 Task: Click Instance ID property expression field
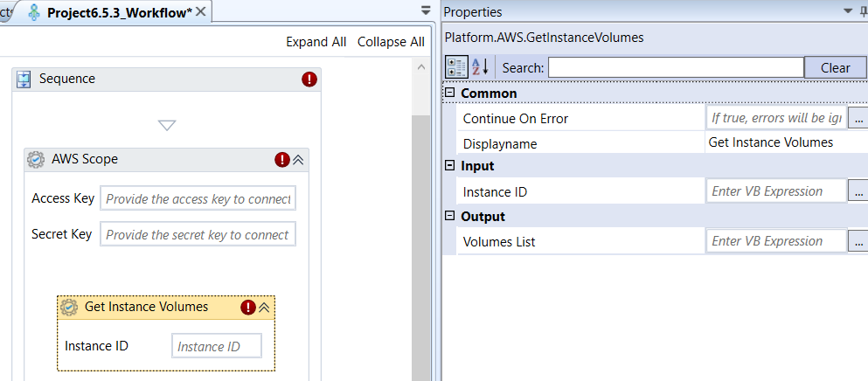(x=777, y=191)
